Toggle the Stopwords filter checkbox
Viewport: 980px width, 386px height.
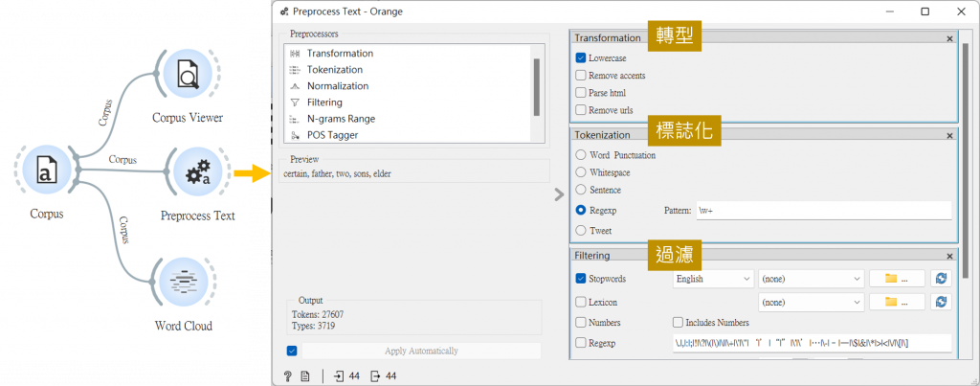(581, 279)
